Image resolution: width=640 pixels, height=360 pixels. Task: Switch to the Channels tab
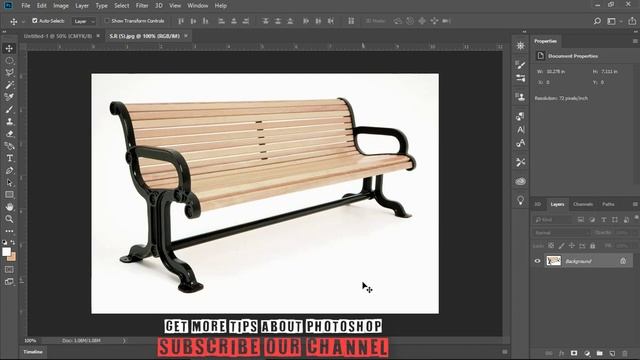(x=583, y=204)
